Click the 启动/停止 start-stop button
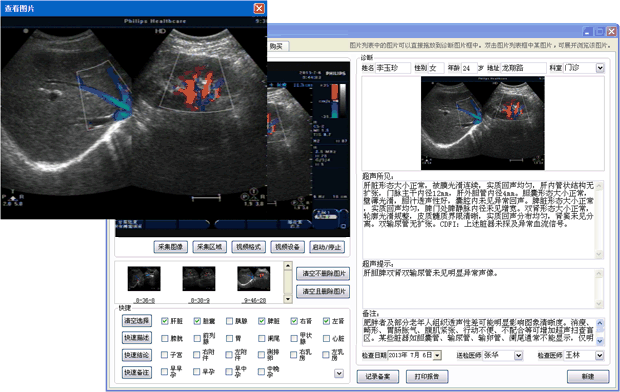Screen dimensions: 620x392 pos(327,247)
